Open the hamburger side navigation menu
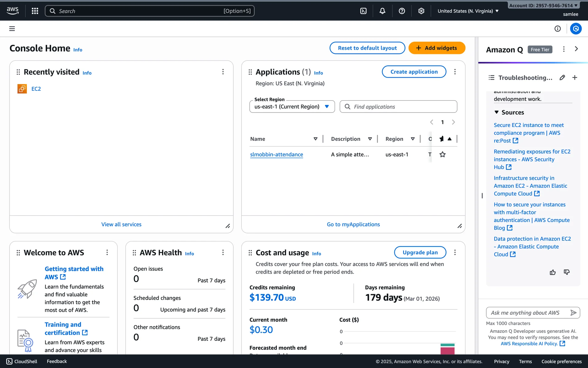The image size is (588, 368). pyautogui.click(x=12, y=29)
